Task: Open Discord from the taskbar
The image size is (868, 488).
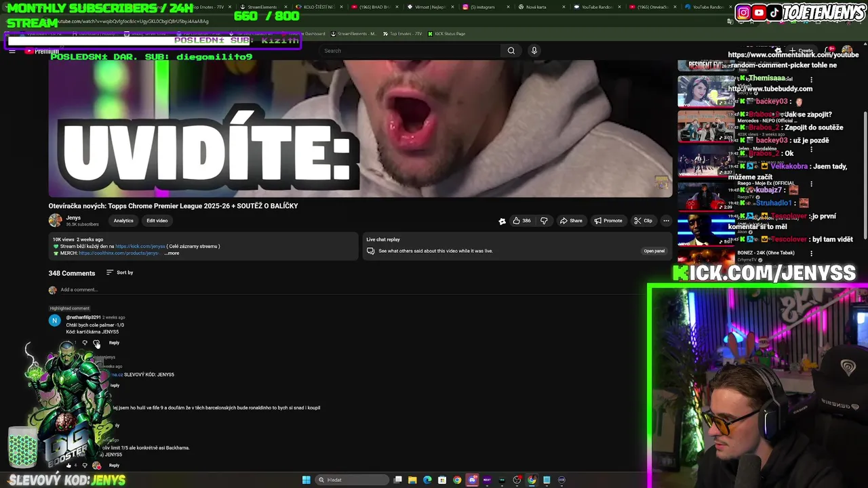Action: coord(472,480)
